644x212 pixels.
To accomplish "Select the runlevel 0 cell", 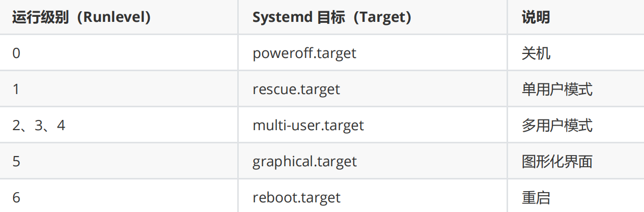I will point(17,53).
